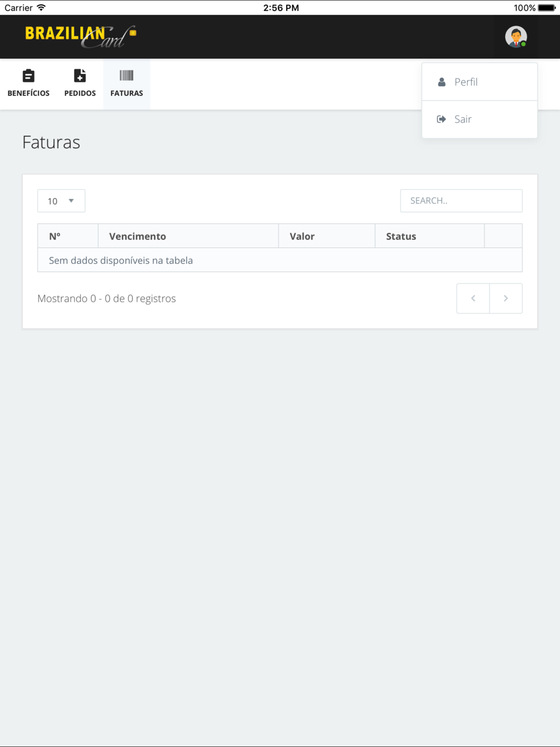Click the user avatar in header
The image size is (560, 747).
click(x=516, y=37)
